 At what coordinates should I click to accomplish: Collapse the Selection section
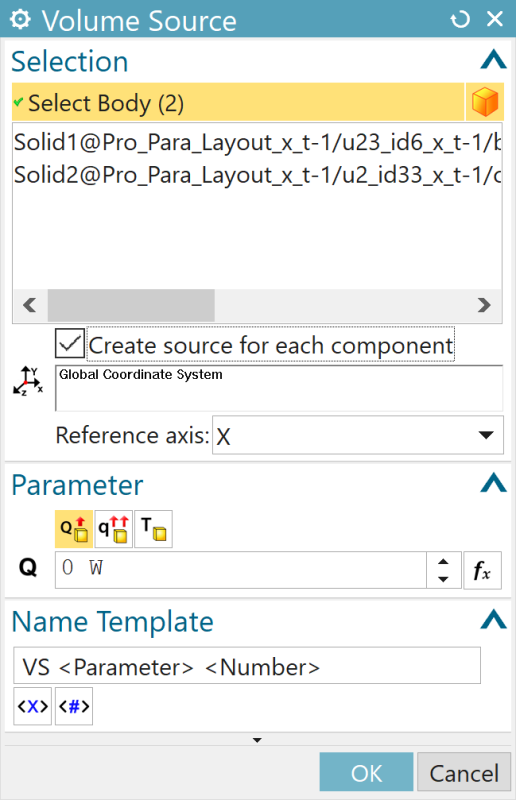pos(493,59)
